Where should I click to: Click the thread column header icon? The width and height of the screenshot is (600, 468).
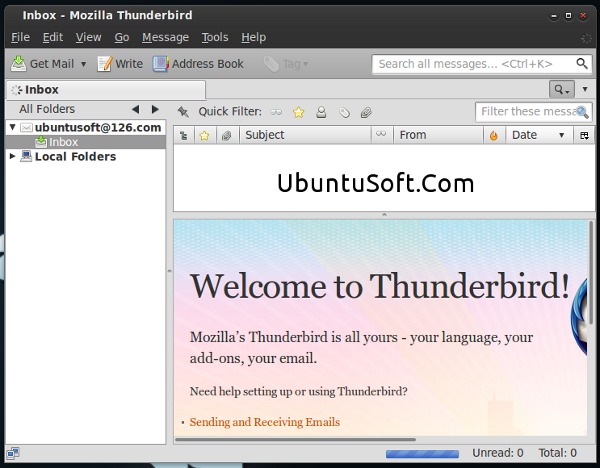[184, 135]
